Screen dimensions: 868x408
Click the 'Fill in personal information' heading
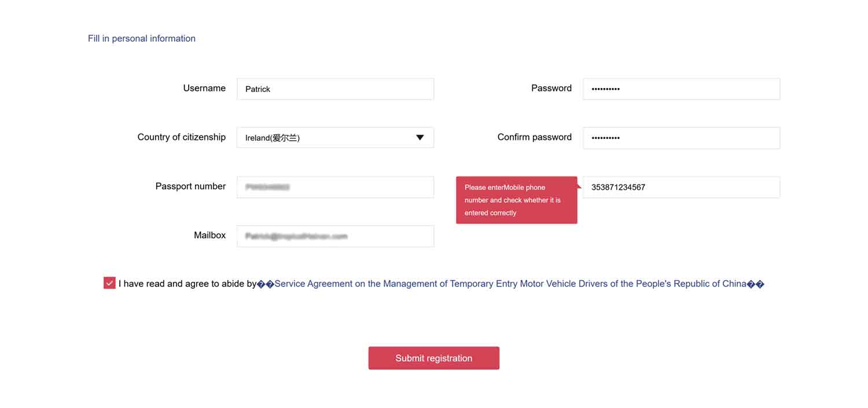142,38
